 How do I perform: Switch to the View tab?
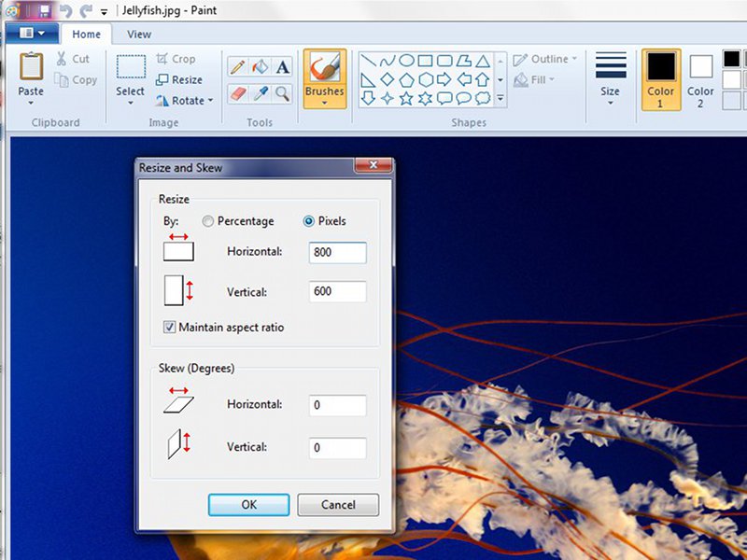tap(139, 35)
